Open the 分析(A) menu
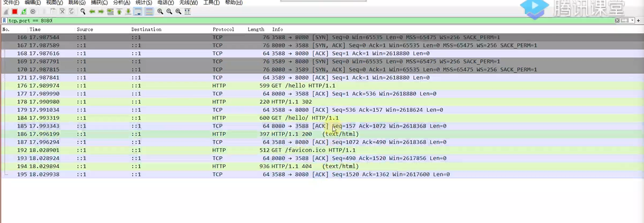 click(x=122, y=3)
